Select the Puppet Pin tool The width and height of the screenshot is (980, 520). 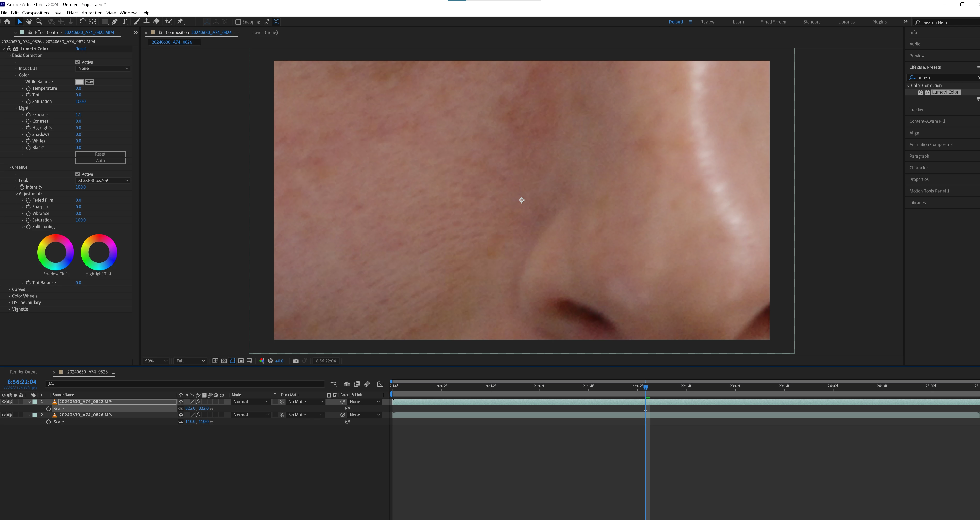coord(180,22)
